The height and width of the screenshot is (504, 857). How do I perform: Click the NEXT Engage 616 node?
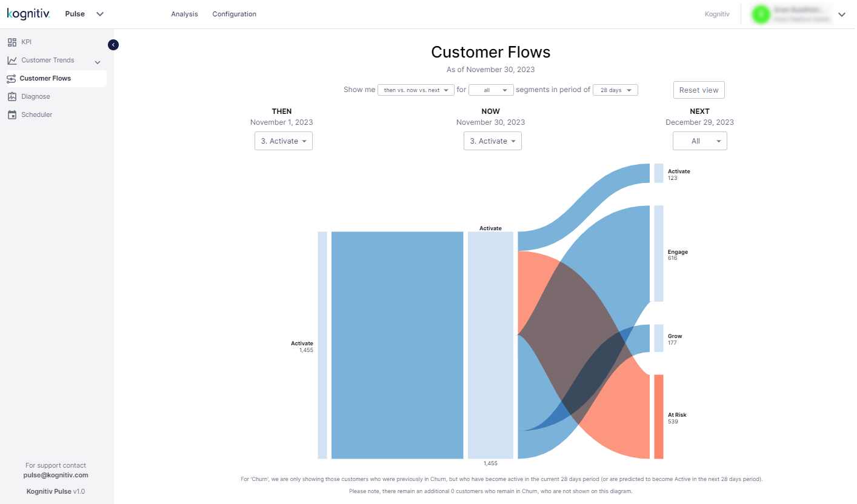tap(659, 253)
